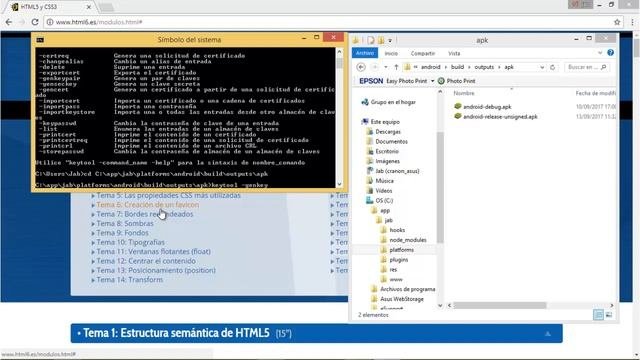Go back in Chrome browser

coord(9,22)
